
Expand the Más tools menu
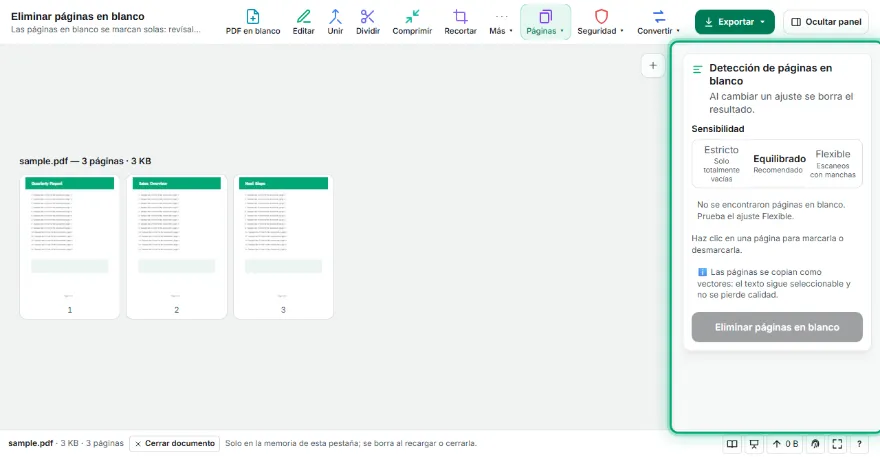pyautogui.click(x=501, y=22)
